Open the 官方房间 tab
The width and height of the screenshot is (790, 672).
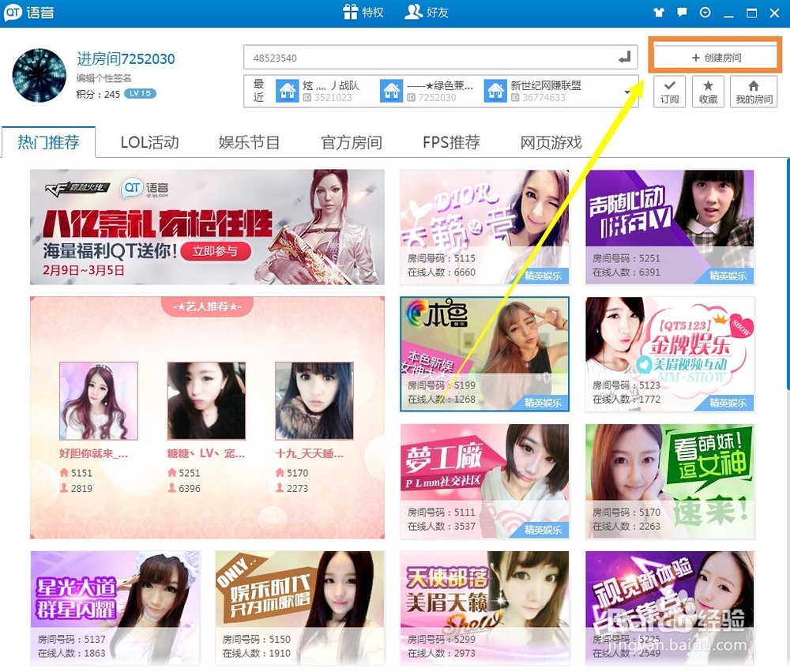click(x=352, y=143)
